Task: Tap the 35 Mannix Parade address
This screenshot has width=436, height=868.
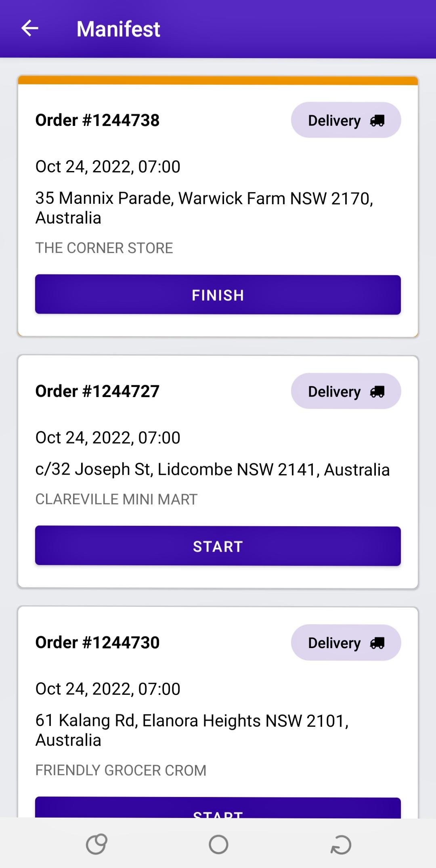Action: click(204, 208)
